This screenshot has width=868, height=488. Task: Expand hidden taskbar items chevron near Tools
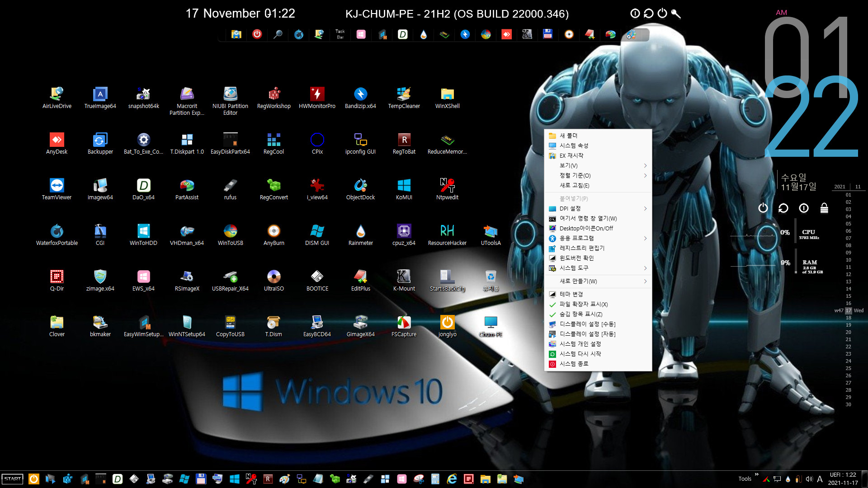[757, 474]
